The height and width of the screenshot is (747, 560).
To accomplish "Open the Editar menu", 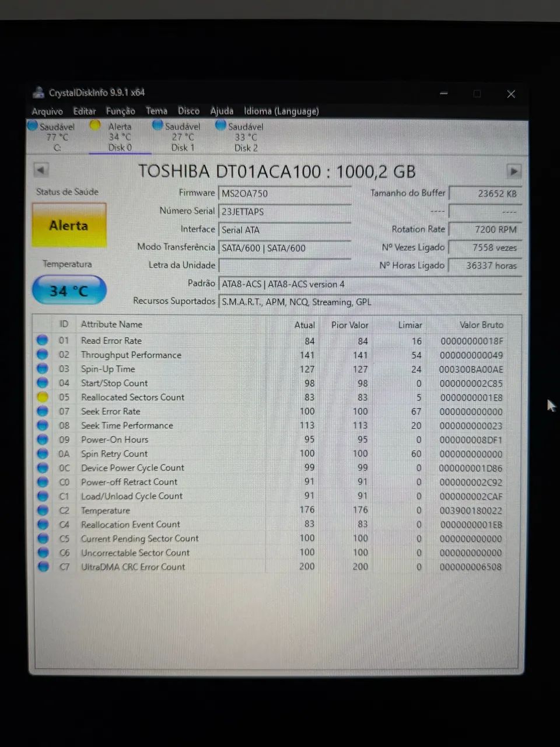I will click(84, 111).
